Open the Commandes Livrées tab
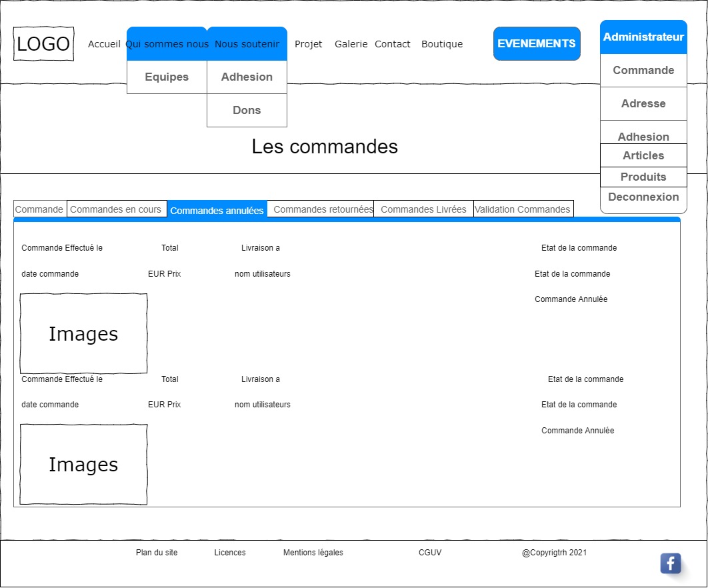Image resolution: width=708 pixels, height=588 pixels. coord(423,209)
